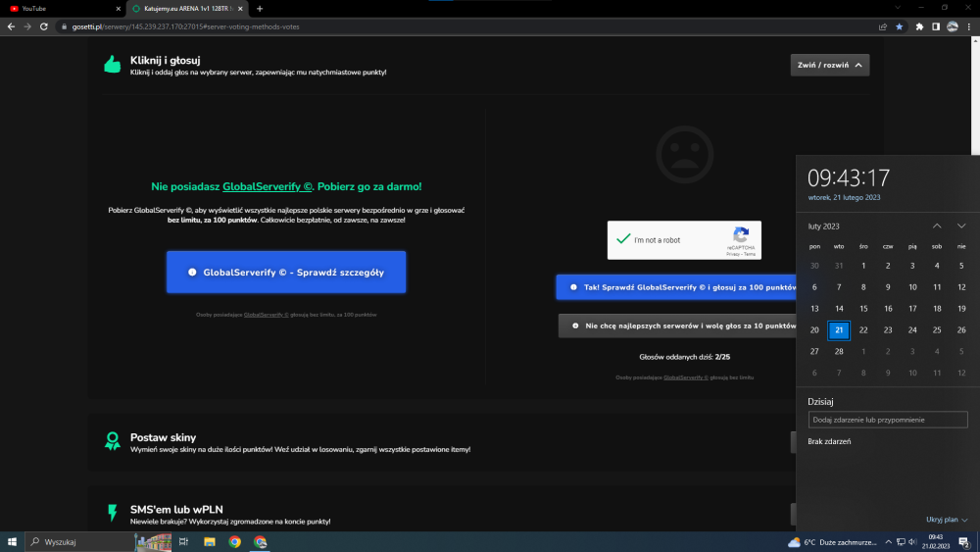980x552 pixels.
Task: Uncheck the I'm not a robot checkbox
Action: point(623,239)
